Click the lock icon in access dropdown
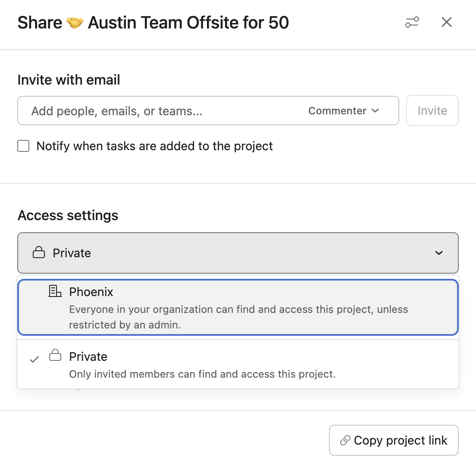 point(38,252)
